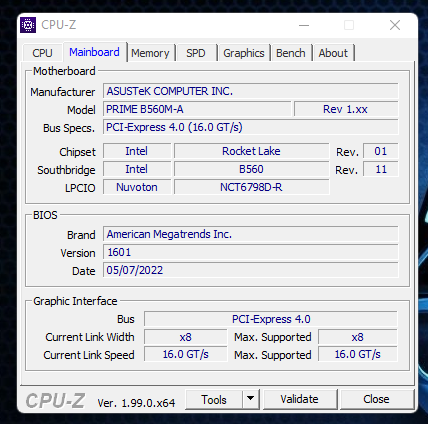Select the Mainboard tab
Image resolution: width=428 pixels, height=424 pixels.
(x=94, y=52)
